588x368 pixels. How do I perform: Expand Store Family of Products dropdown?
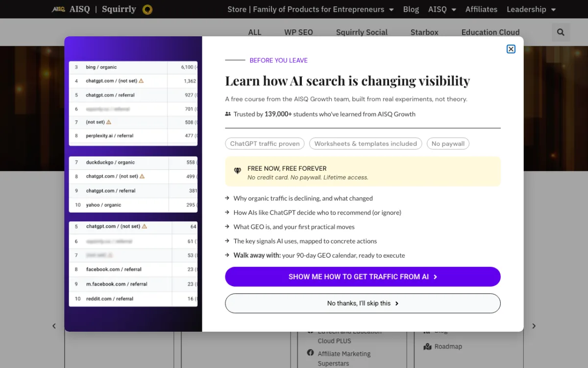coord(310,9)
